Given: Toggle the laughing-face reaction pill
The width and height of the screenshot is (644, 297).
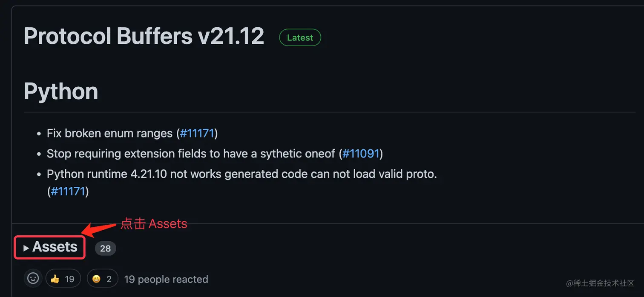Looking at the screenshot, I should (102, 278).
